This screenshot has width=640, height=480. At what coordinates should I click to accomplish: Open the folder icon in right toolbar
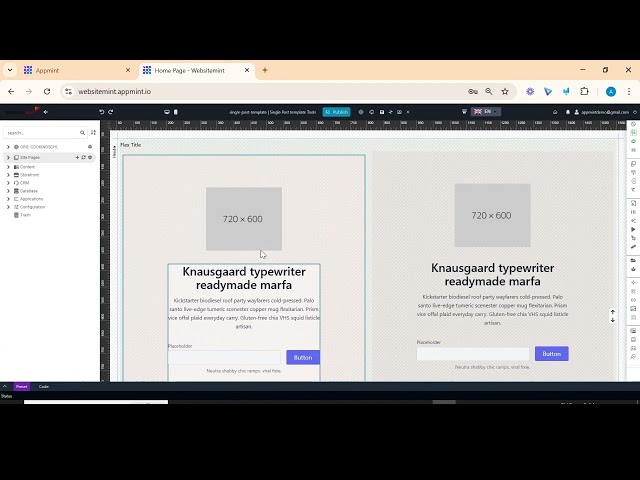click(633, 260)
